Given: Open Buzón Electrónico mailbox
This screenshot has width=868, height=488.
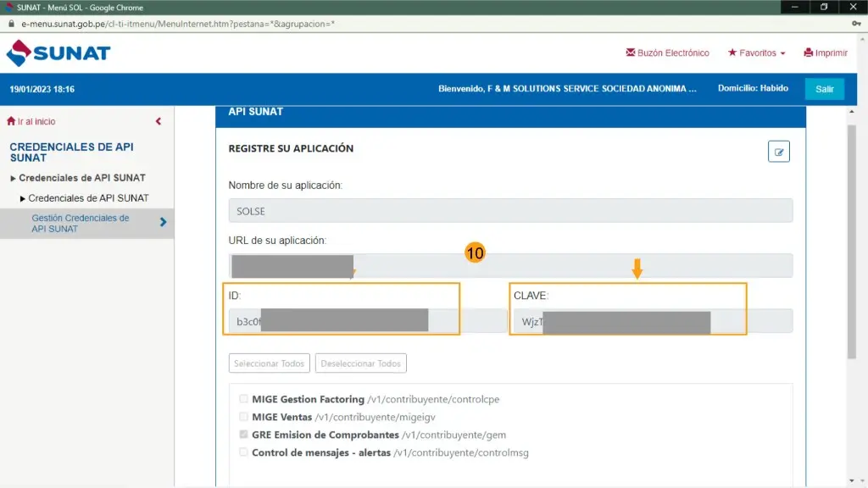Looking at the screenshot, I should [x=667, y=53].
